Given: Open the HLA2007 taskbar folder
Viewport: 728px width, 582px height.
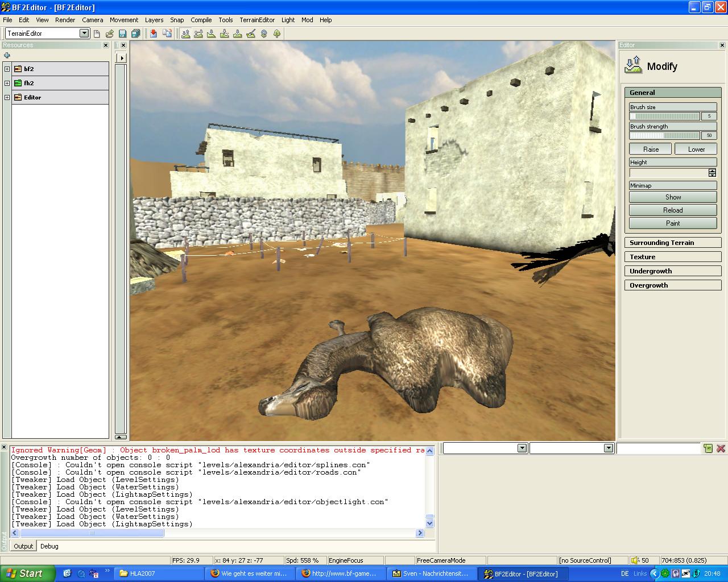Looking at the screenshot, I should 159,573.
